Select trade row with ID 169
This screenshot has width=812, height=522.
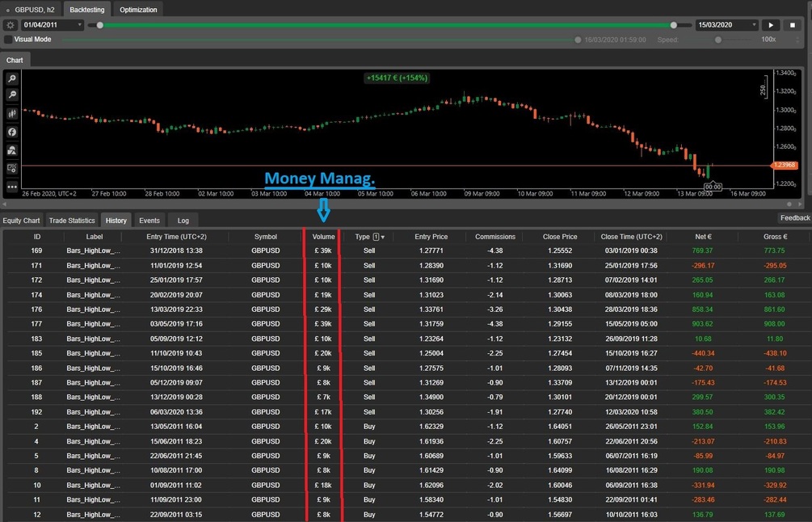[x=406, y=250]
